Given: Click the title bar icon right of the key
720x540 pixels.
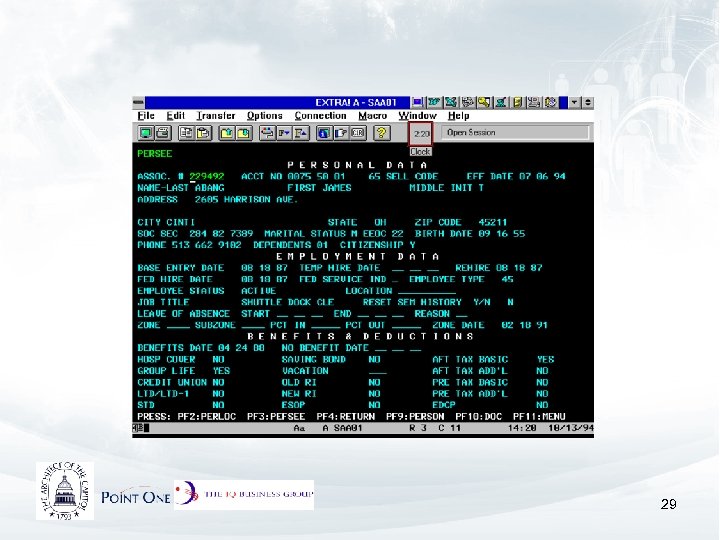Looking at the screenshot, I should click(501, 102).
